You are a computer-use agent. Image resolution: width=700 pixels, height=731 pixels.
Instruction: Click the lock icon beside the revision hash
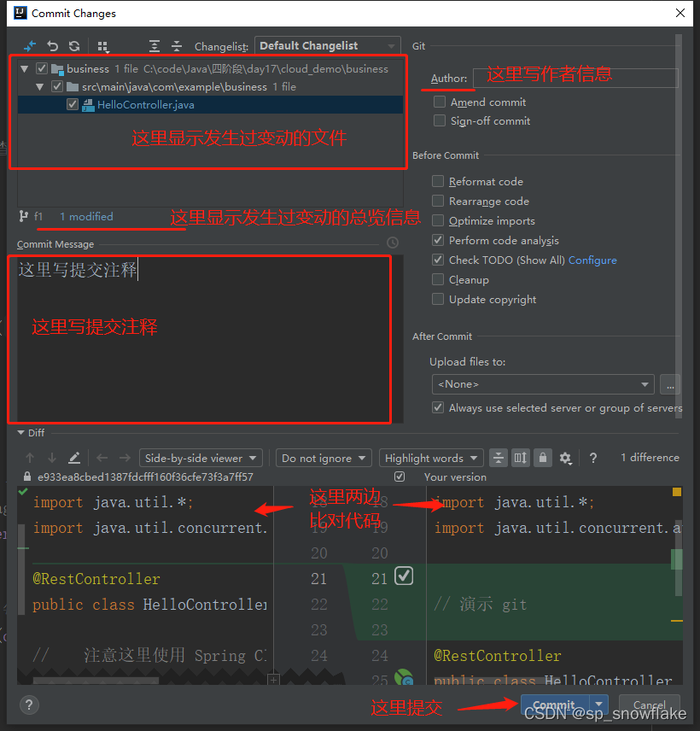pos(27,477)
